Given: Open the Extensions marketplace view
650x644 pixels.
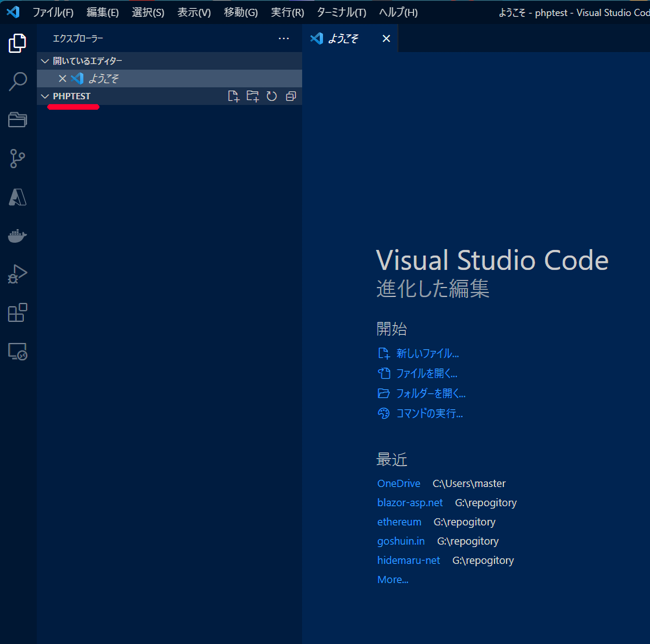Looking at the screenshot, I should [x=18, y=313].
